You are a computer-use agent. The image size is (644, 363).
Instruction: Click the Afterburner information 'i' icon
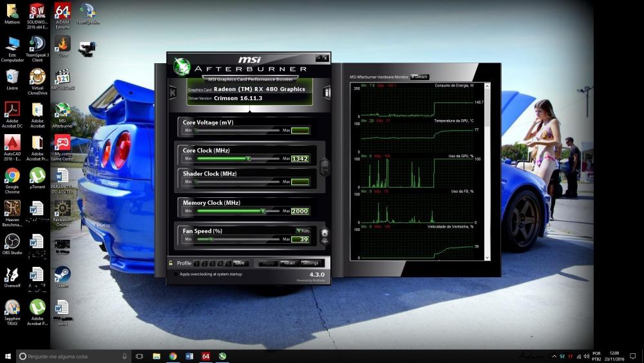click(x=327, y=93)
